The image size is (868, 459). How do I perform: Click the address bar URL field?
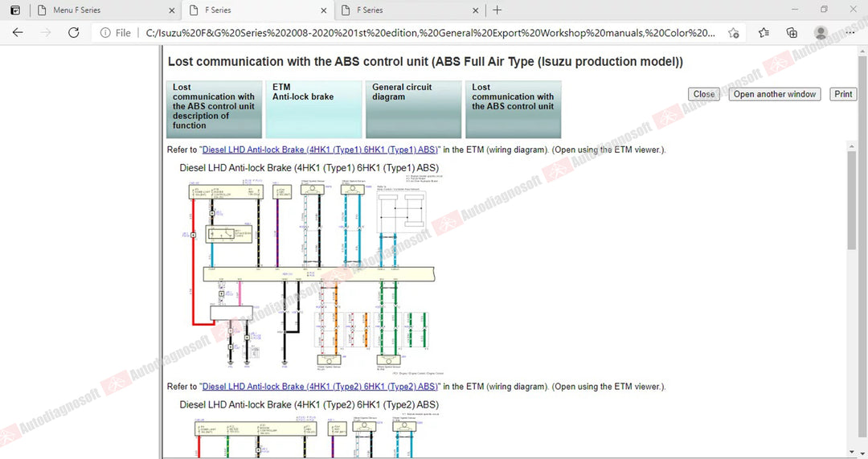point(429,33)
